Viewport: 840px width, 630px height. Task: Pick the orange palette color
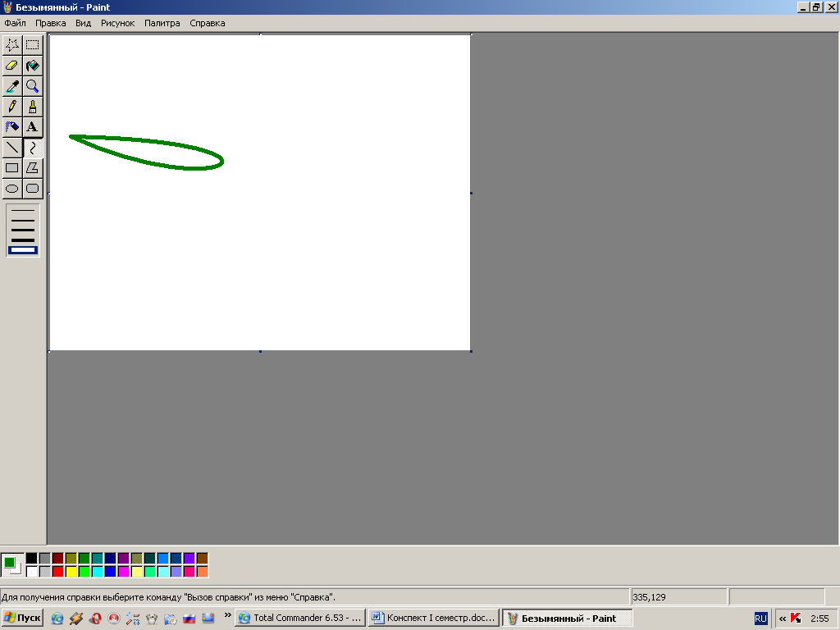tap(202, 572)
